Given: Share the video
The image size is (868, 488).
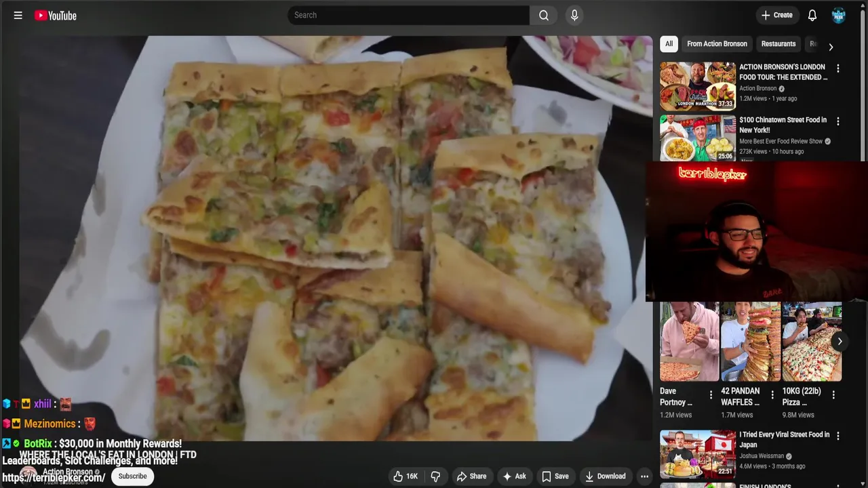Looking at the screenshot, I should pos(471,476).
